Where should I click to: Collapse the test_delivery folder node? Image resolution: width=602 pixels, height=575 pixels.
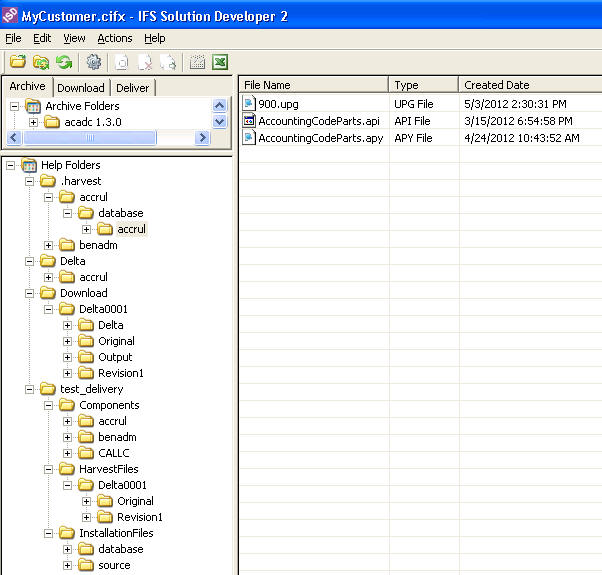[x=30, y=389]
